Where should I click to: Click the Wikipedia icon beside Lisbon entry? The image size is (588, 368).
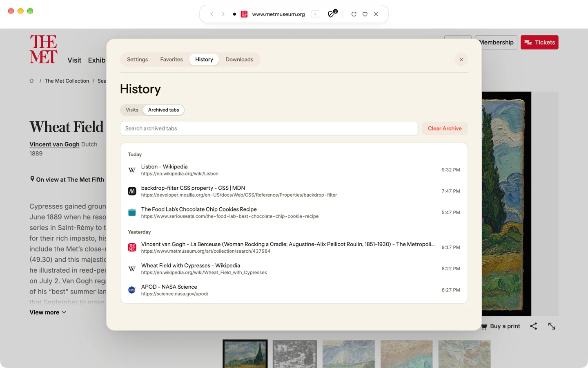[132, 170]
